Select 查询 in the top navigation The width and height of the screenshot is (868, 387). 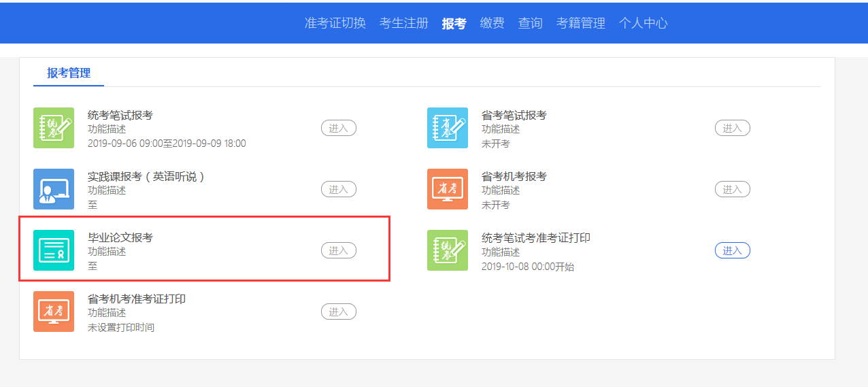pyautogui.click(x=530, y=23)
